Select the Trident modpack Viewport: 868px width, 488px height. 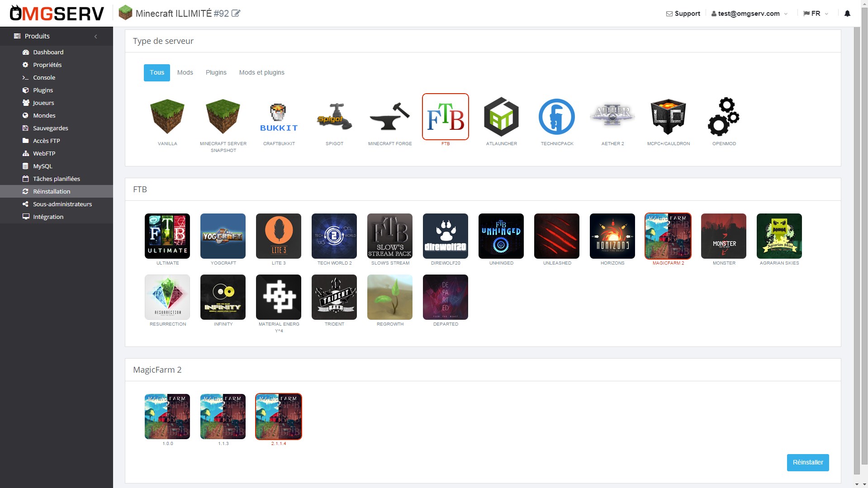[334, 297]
